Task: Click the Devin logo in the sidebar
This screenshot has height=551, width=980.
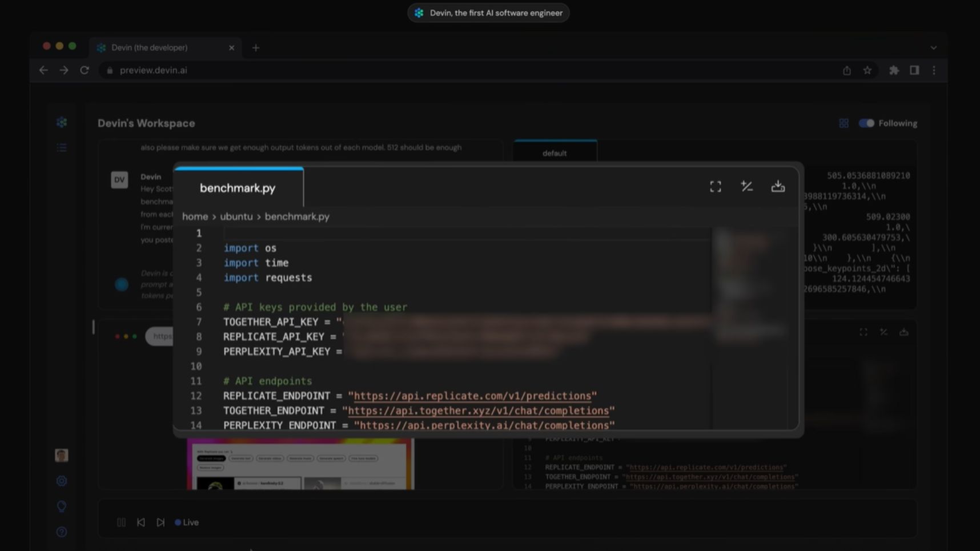Action: tap(61, 122)
